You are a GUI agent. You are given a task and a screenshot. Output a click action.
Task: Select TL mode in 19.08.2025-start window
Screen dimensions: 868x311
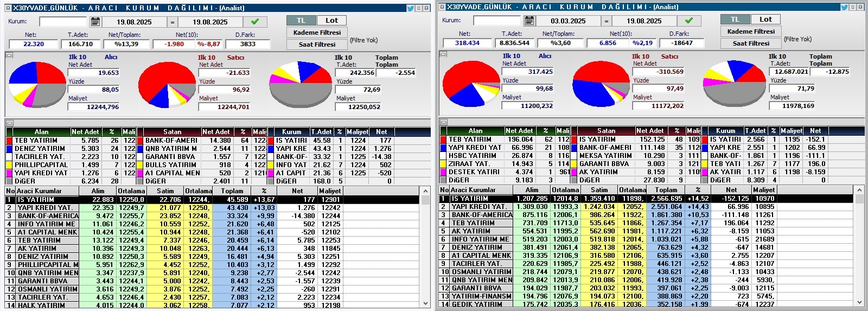point(301,21)
